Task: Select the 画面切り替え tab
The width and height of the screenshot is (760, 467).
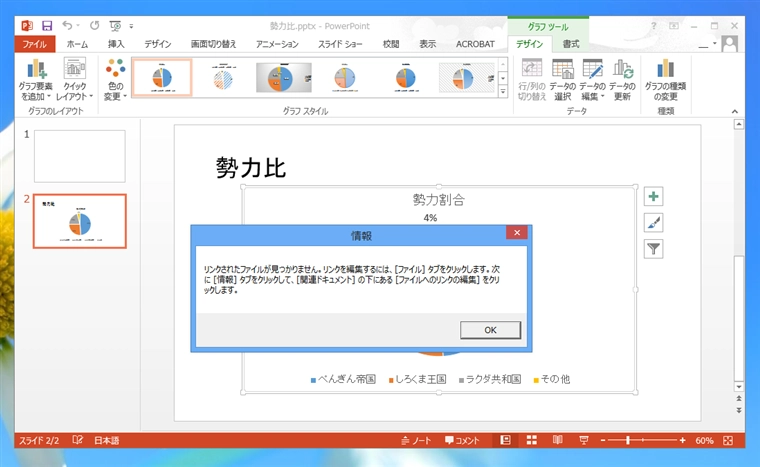Action: point(213,44)
